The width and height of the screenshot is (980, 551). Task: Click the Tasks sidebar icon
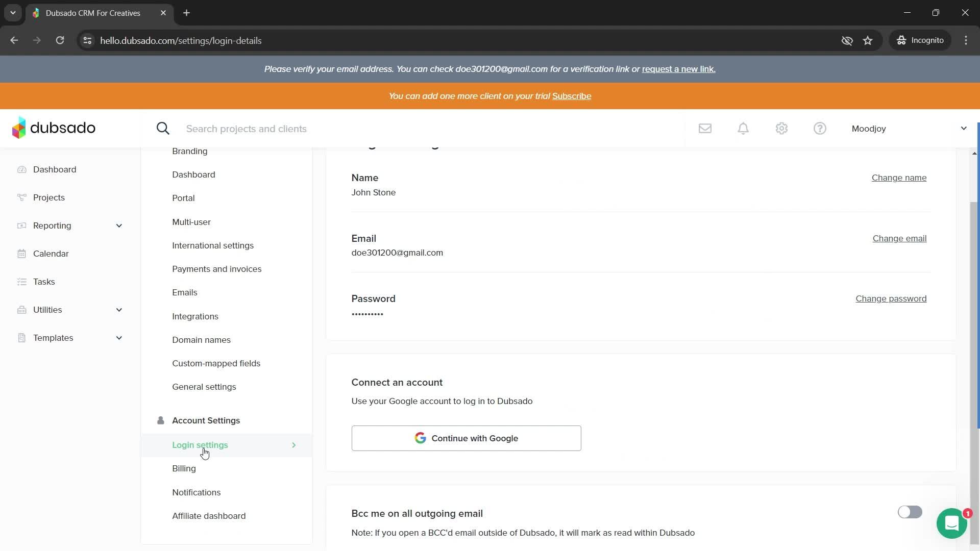[21, 282]
